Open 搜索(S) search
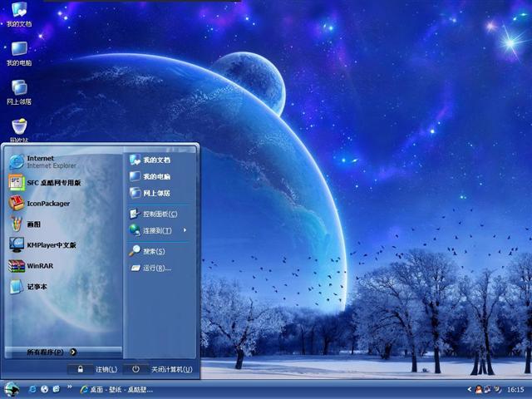Viewport: 532px width, 399px height. pos(147,251)
